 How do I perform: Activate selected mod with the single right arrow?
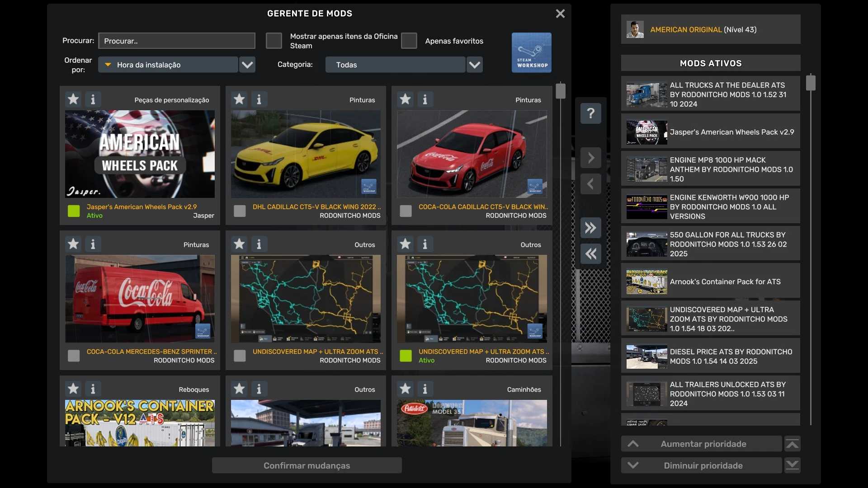pyautogui.click(x=590, y=158)
